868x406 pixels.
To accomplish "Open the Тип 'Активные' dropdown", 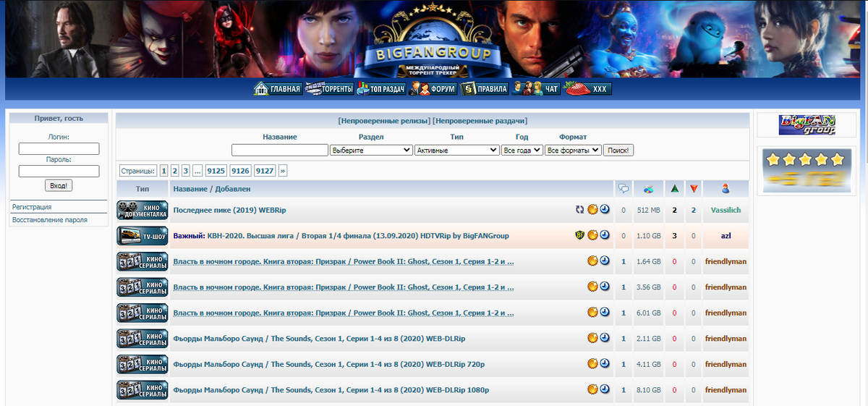I will [456, 150].
